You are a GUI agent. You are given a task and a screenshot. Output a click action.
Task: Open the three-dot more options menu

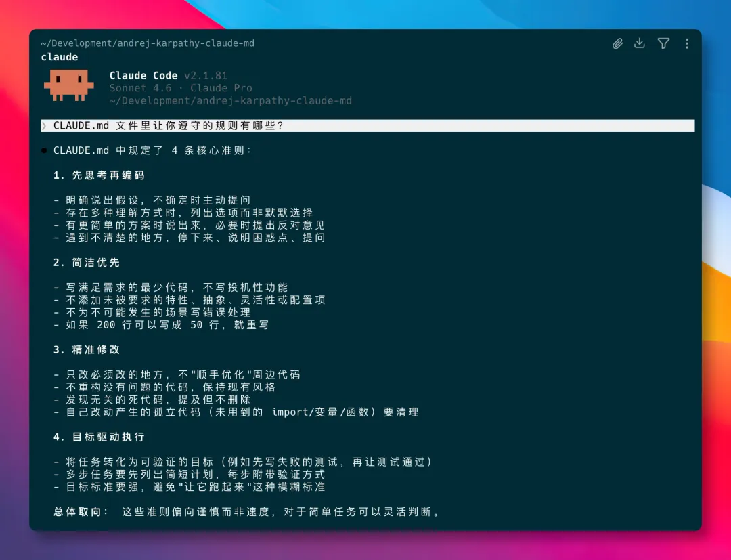coord(686,43)
